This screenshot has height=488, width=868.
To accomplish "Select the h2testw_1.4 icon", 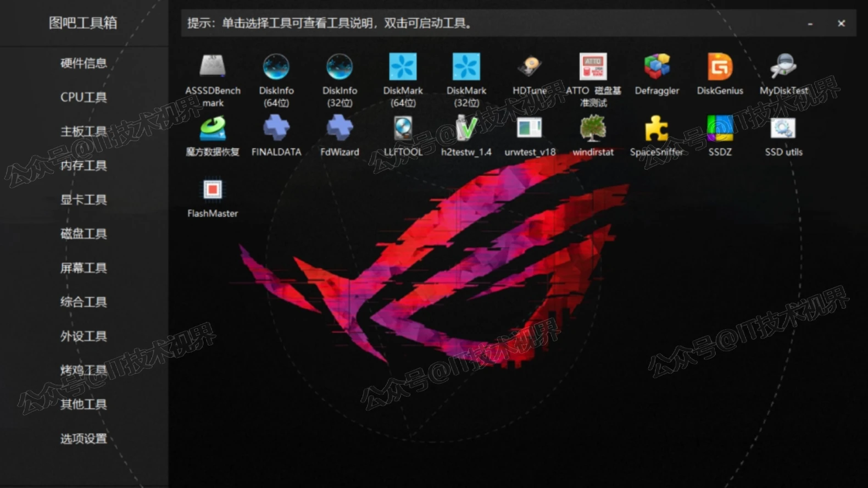I will click(466, 128).
